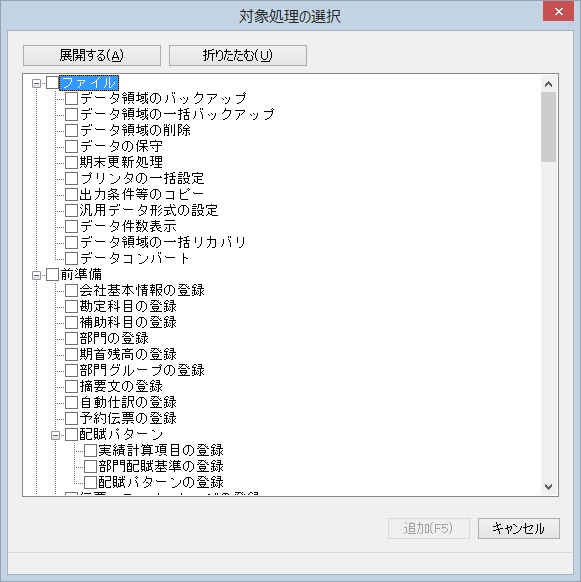Select the 会社基本情報の登録 item label

[142, 290]
